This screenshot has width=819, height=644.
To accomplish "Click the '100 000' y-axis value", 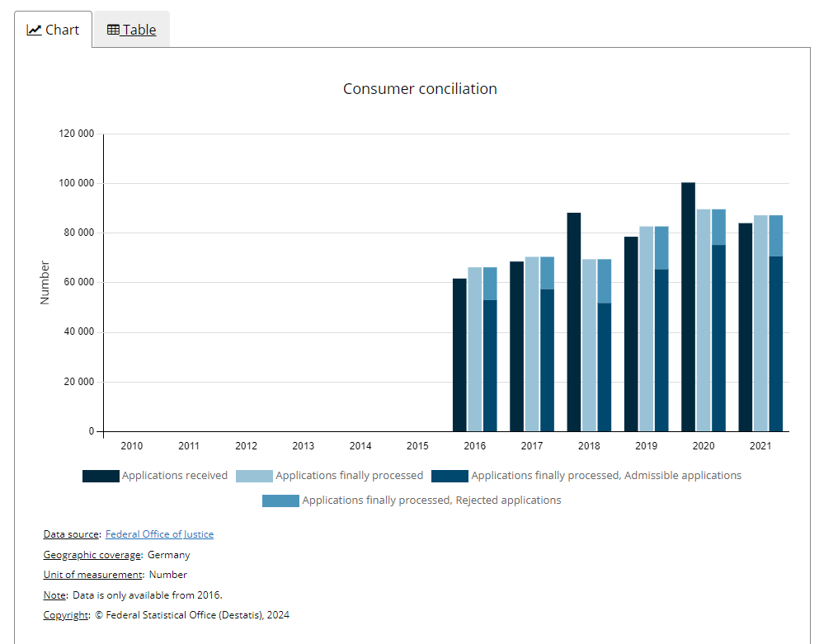I will point(76,183).
